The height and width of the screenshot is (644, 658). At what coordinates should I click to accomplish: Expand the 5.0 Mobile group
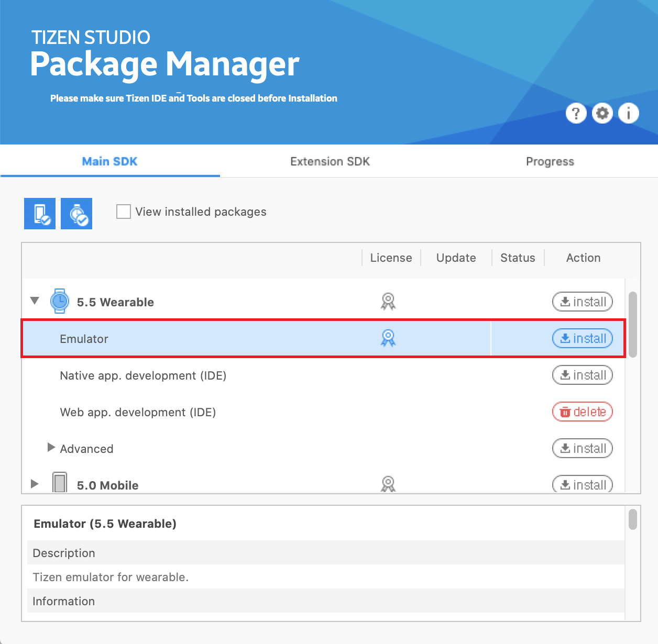[x=35, y=484]
